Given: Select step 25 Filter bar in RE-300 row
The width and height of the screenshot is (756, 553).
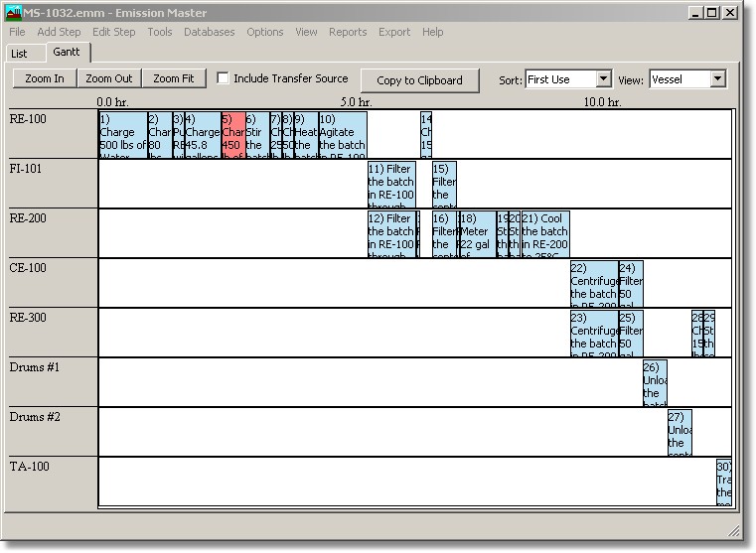Looking at the screenshot, I should point(631,334).
